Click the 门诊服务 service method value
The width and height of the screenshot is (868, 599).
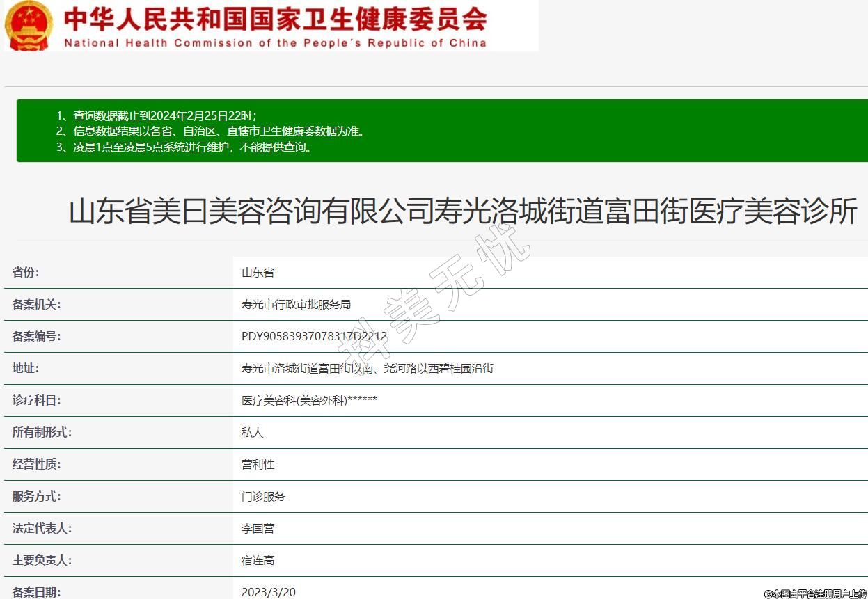click(x=263, y=497)
